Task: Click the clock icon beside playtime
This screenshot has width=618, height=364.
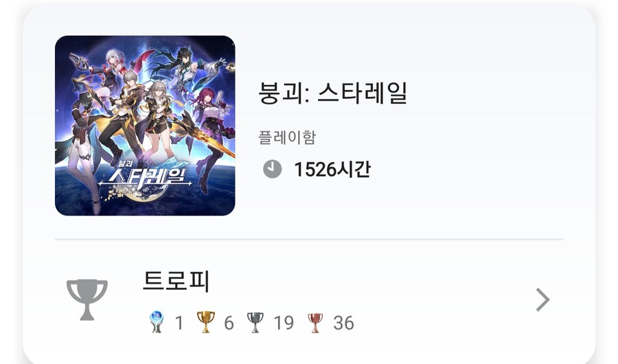Action: 273,169
